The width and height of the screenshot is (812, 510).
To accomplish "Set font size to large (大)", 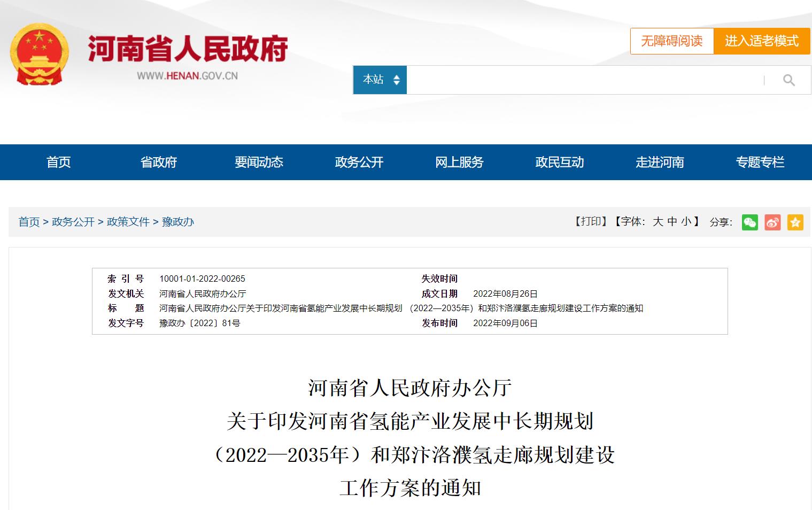I will coord(658,221).
